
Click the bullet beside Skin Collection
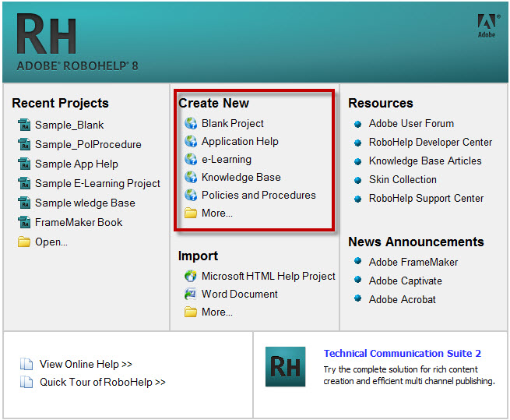(x=358, y=180)
